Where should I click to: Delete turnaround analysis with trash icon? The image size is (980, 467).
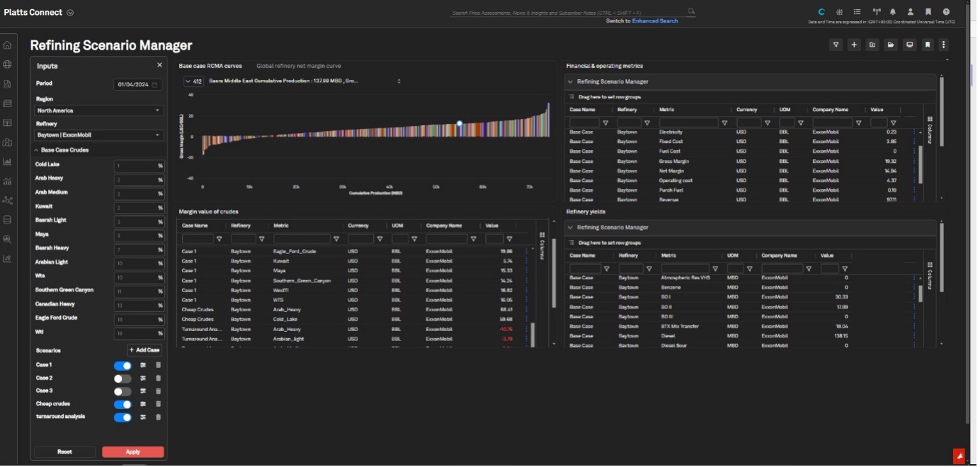pos(158,417)
